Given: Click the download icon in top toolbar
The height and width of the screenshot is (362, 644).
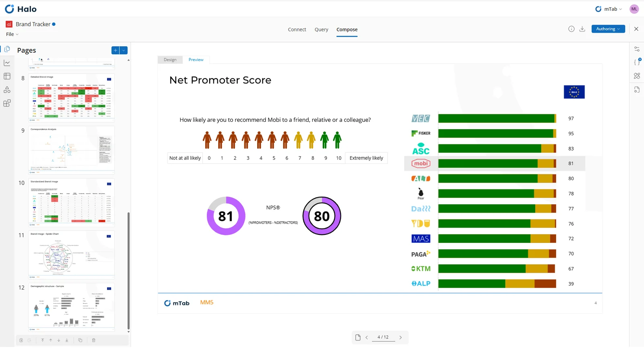Looking at the screenshot, I should [582, 29].
